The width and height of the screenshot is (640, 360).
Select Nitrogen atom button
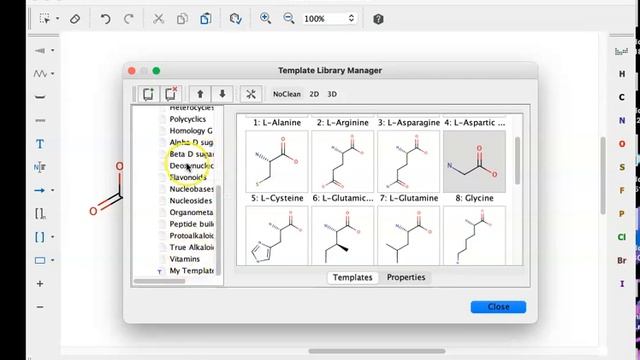pyautogui.click(x=622, y=120)
